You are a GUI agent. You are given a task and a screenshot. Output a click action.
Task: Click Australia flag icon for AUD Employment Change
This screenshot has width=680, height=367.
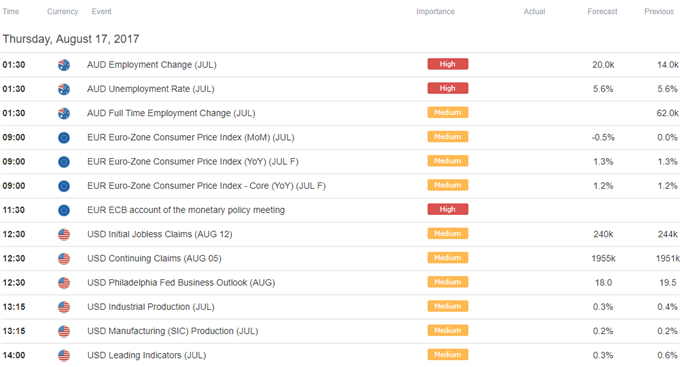(x=64, y=65)
